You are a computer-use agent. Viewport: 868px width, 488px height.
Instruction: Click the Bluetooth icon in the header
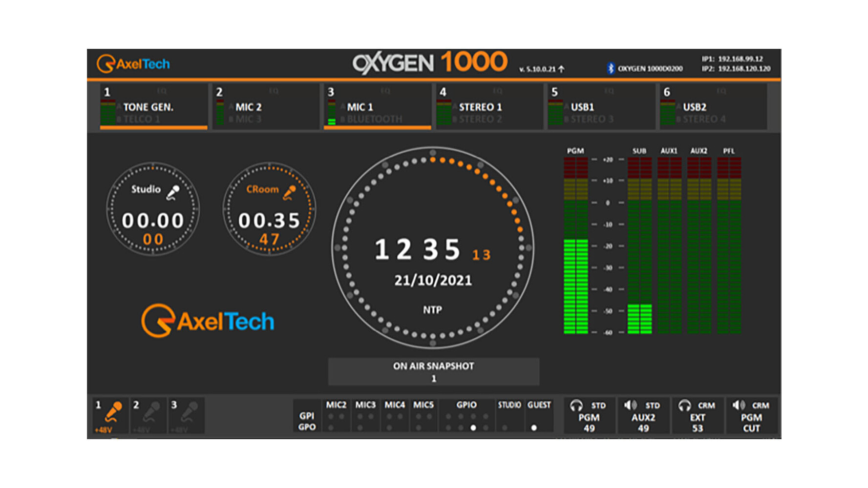[x=610, y=68]
